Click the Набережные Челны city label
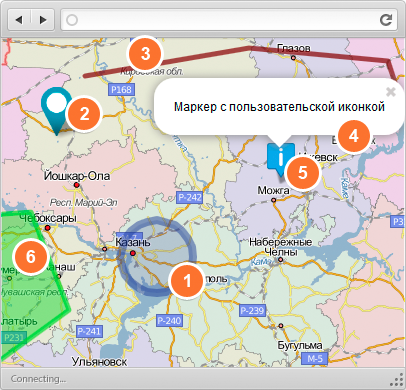 [281, 247]
